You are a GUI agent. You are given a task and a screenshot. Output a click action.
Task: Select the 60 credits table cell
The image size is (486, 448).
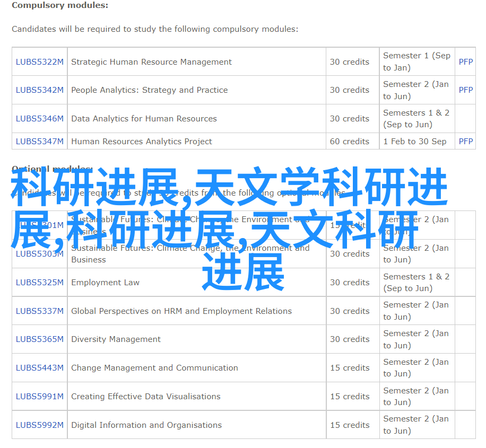point(349,142)
